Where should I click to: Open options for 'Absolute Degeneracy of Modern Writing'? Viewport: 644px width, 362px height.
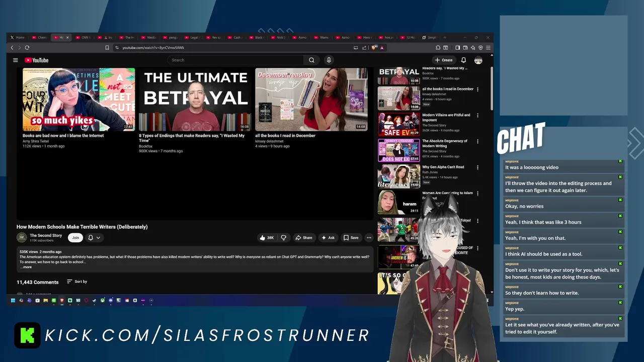pos(477,141)
